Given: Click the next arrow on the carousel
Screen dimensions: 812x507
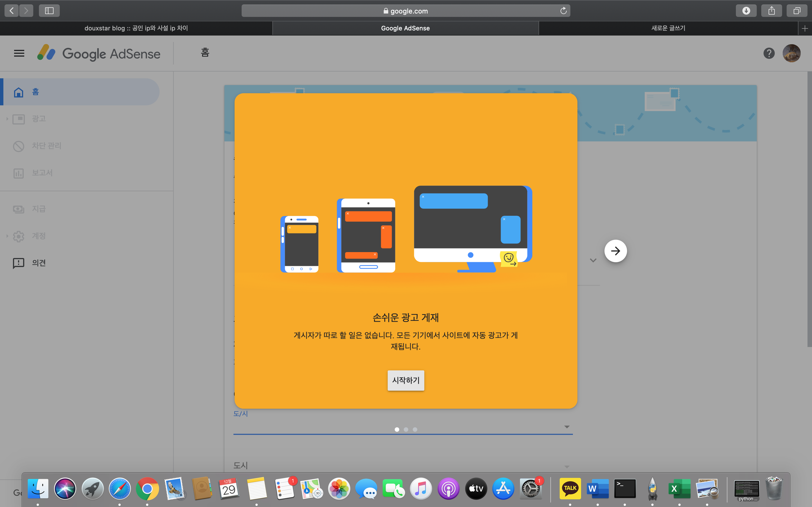Looking at the screenshot, I should point(615,251).
